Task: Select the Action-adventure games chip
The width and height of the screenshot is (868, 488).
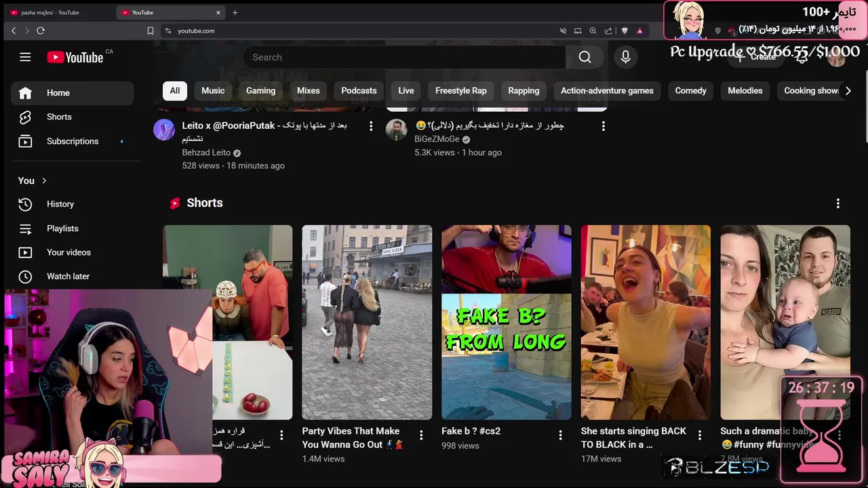Action: click(607, 91)
